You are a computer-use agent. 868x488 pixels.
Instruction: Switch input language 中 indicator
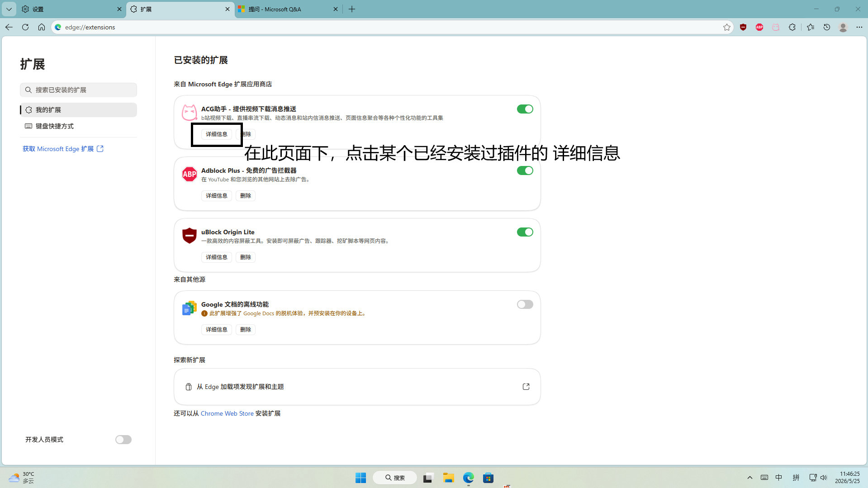(778, 478)
